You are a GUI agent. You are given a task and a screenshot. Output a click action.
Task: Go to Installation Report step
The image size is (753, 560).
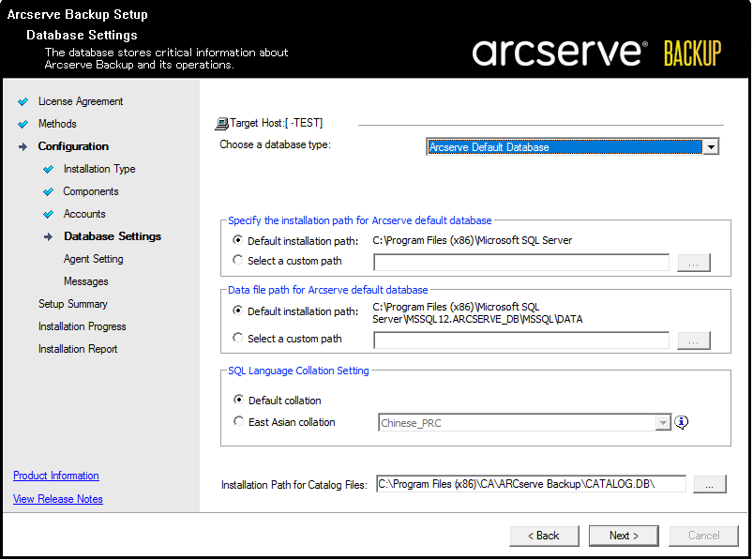78,349
